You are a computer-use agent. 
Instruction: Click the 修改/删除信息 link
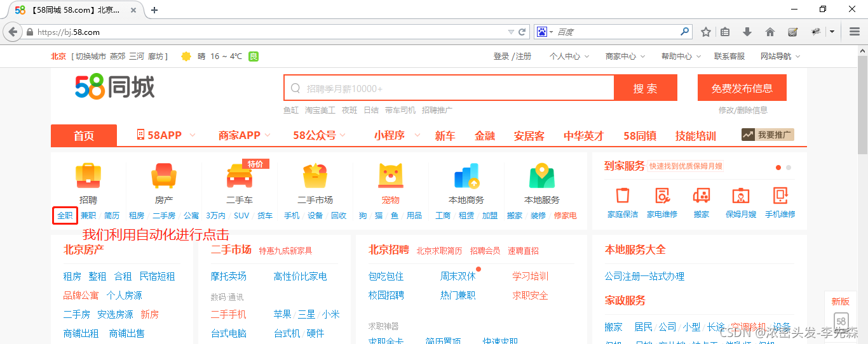pyautogui.click(x=743, y=110)
